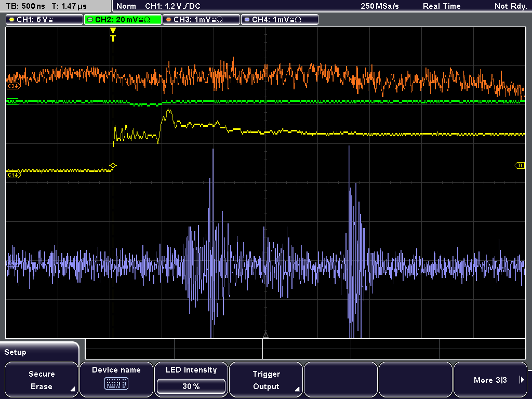Click the yellow CH1 color dot
This screenshot has width=532, height=399.
[x=12, y=20]
